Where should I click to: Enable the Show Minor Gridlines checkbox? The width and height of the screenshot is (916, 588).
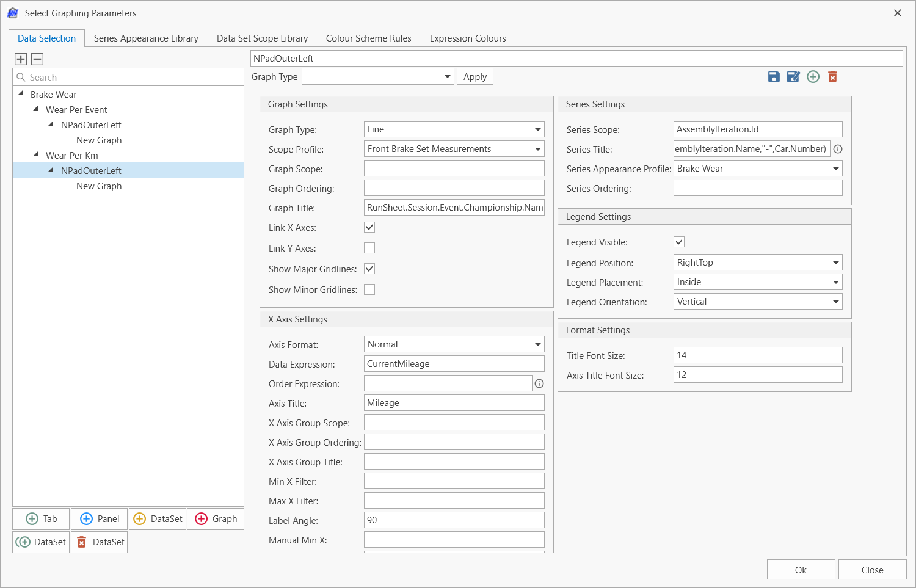pos(369,289)
